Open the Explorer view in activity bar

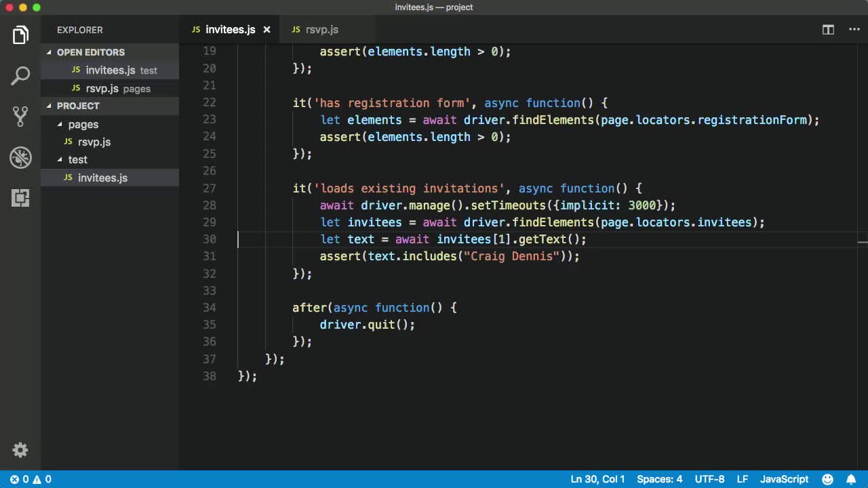tap(20, 35)
